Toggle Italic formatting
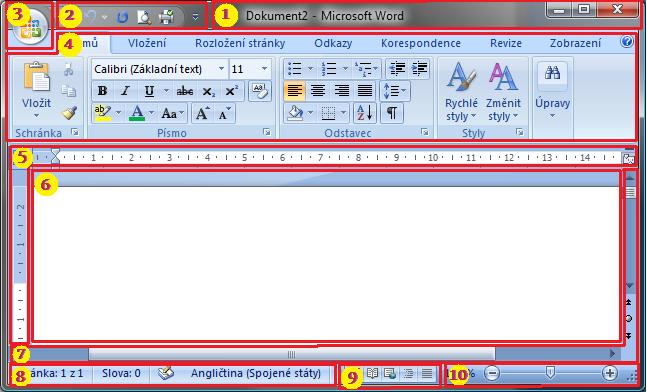Image resolution: width=647 pixels, height=392 pixels. click(125, 91)
